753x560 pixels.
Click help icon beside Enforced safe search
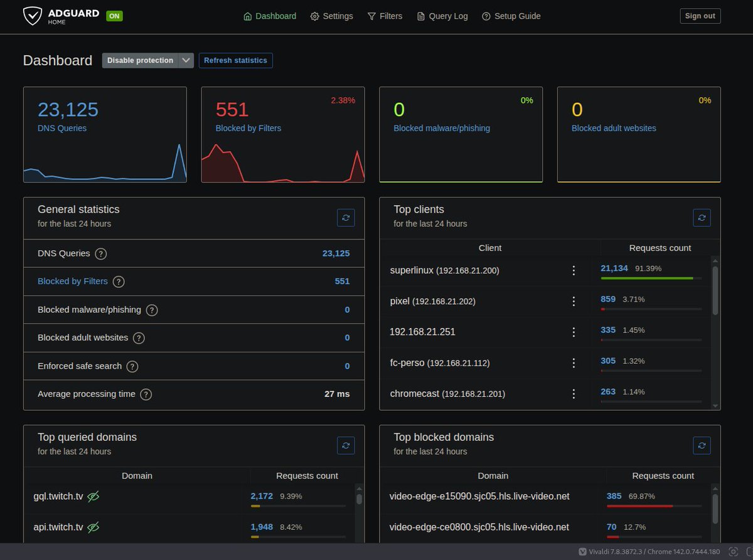pyautogui.click(x=132, y=366)
